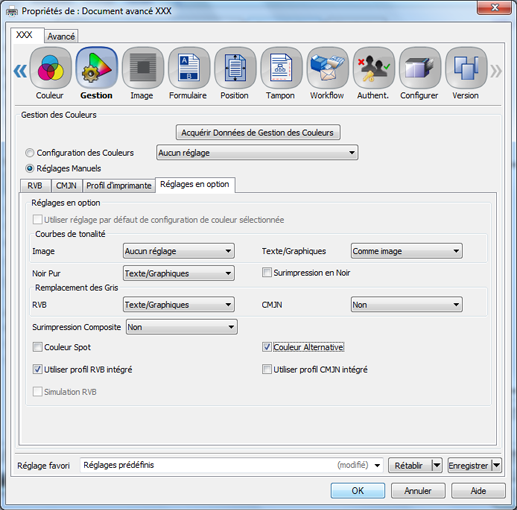Screen dimensions: 517x510
Task: Switch to the XXX tab
Action: [x=27, y=35]
